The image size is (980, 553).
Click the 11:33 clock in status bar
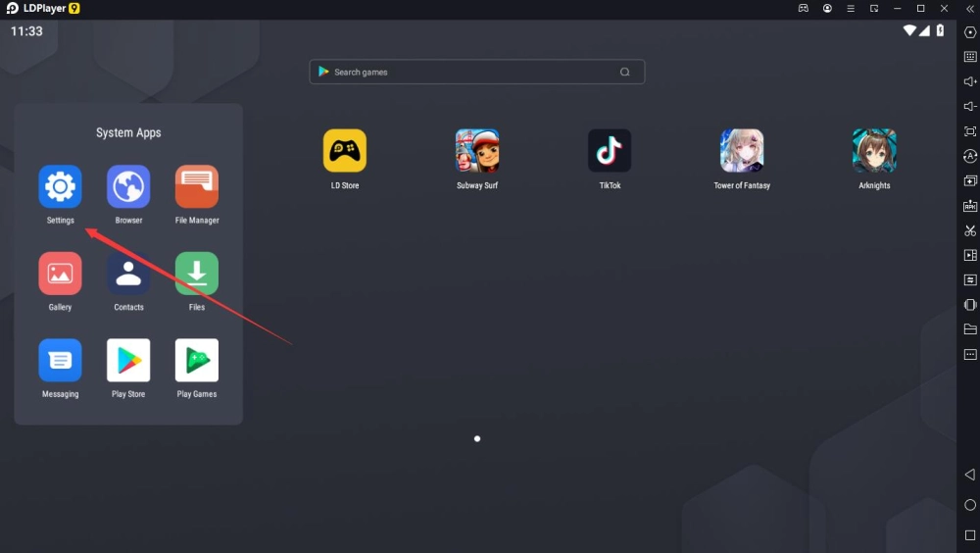26,31
